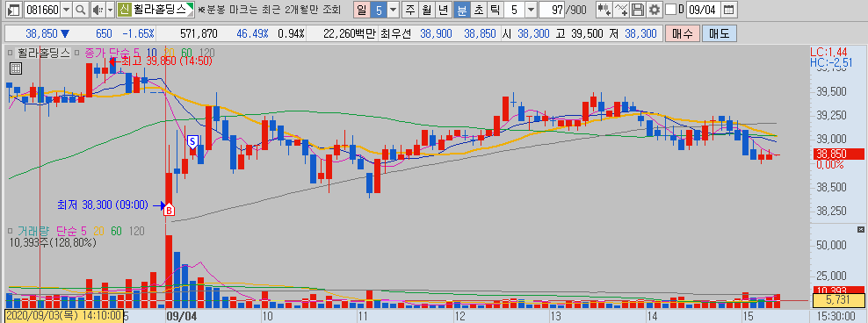Click the add line indicator icon
The height and width of the screenshot is (323, 868).
coord(622,10)
